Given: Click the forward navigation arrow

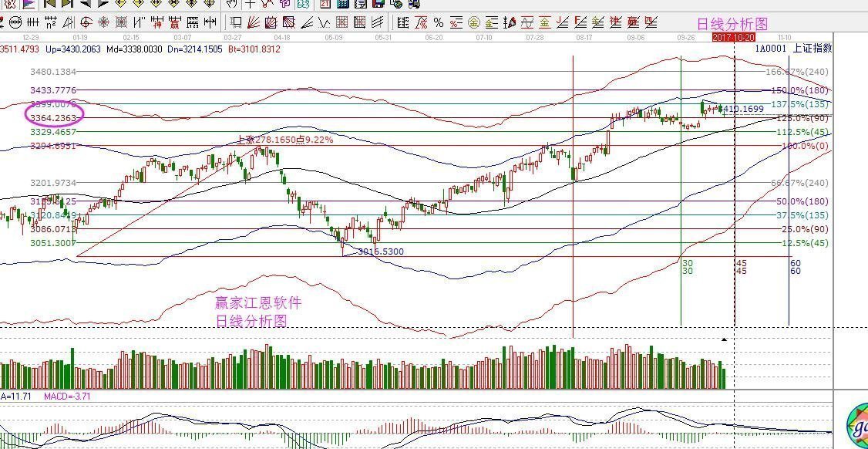Looking at the screenshot, I should click(x=104, y=5).
